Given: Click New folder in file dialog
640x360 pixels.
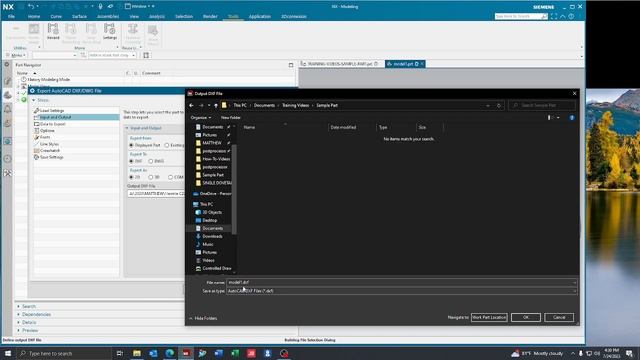Looking at the screenshot, I should point(231,118).
